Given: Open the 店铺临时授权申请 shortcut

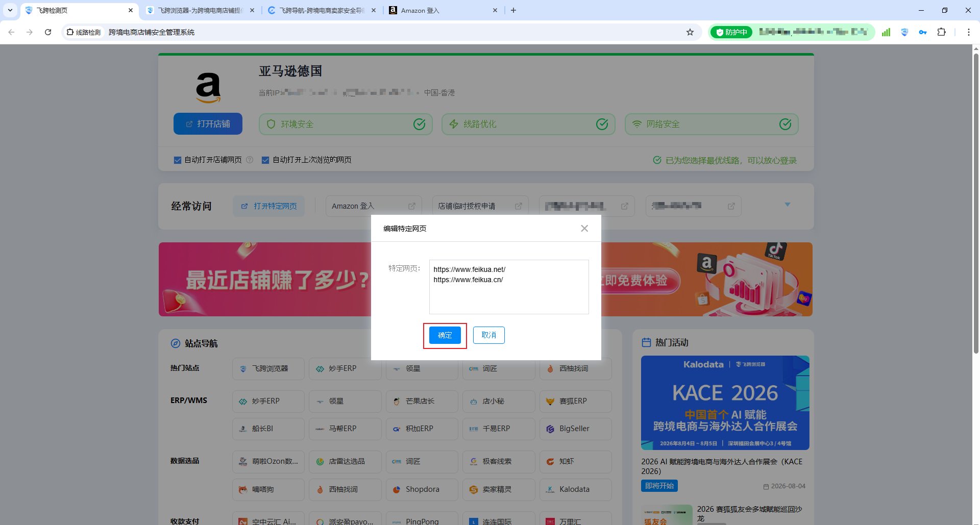Looking at the screenshot, I should pos(480,206).
